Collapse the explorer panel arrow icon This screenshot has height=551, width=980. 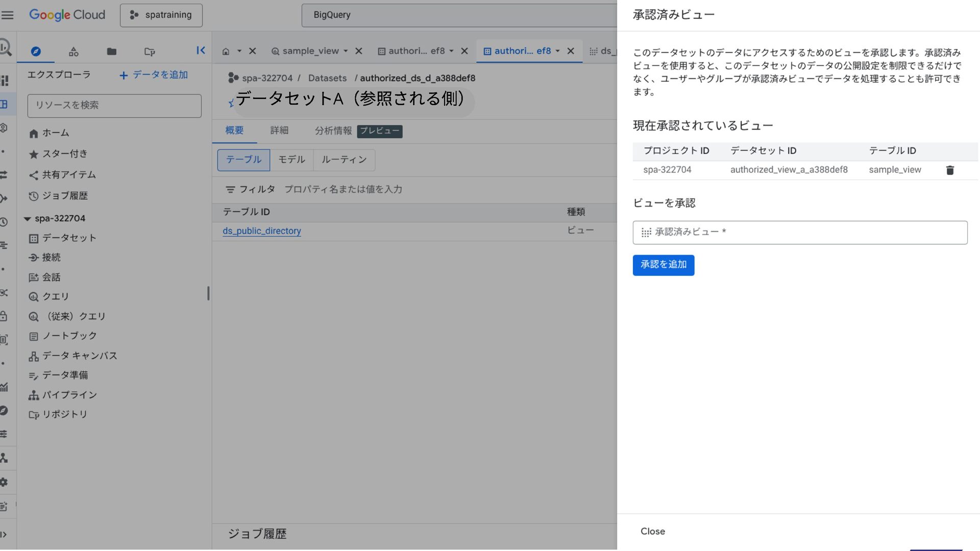(x=201, y=50)
